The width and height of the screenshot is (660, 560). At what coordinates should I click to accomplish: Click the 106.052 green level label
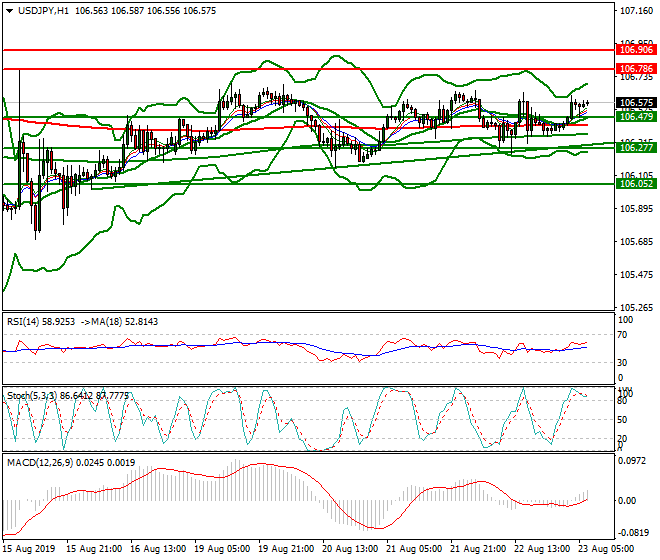coord(636,184)
